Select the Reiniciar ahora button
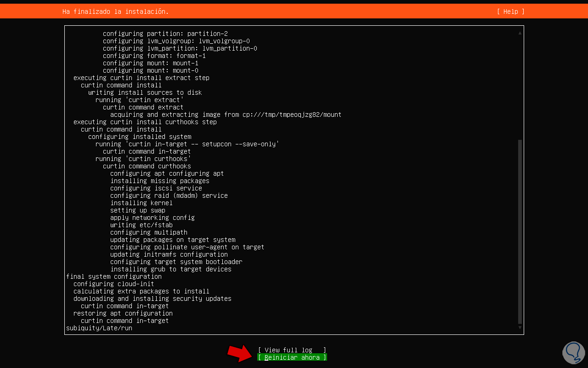The image size is (588, 368). tap(292, 357)
